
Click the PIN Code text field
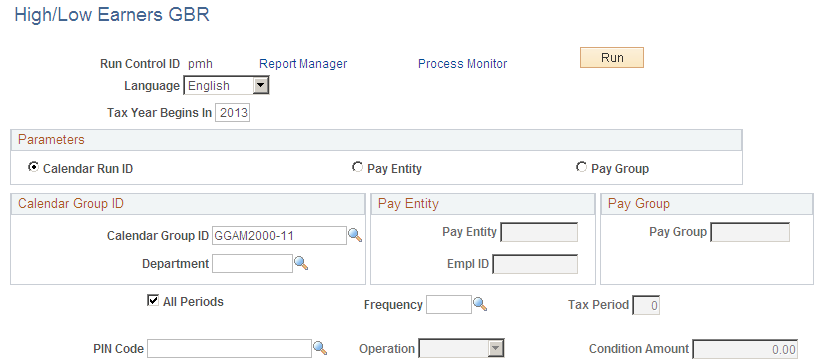pyautogui.click(x=229, y=348)
